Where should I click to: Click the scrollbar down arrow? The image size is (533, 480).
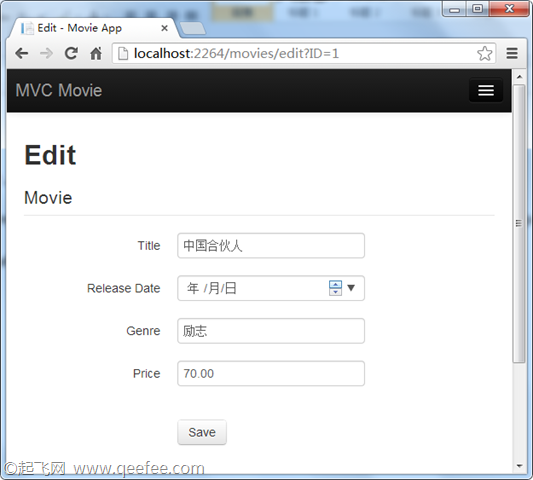519,466
